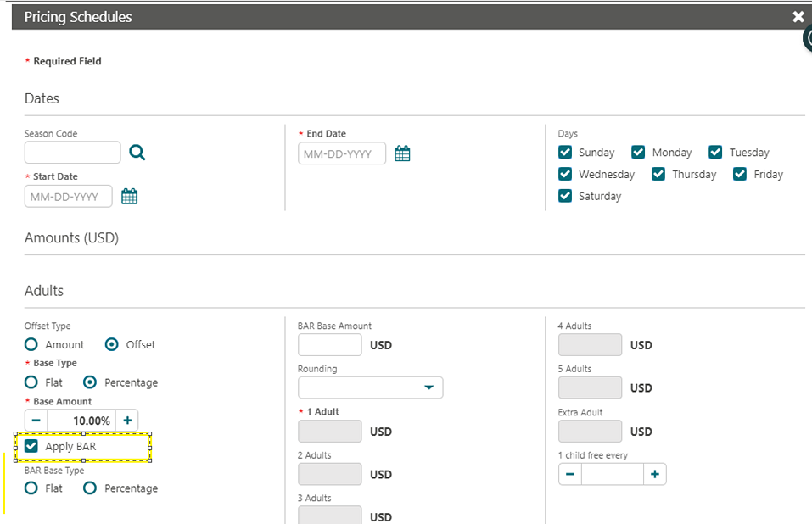
Task: Toggle the Wednesday day checkbox
Action: (564, 174)
